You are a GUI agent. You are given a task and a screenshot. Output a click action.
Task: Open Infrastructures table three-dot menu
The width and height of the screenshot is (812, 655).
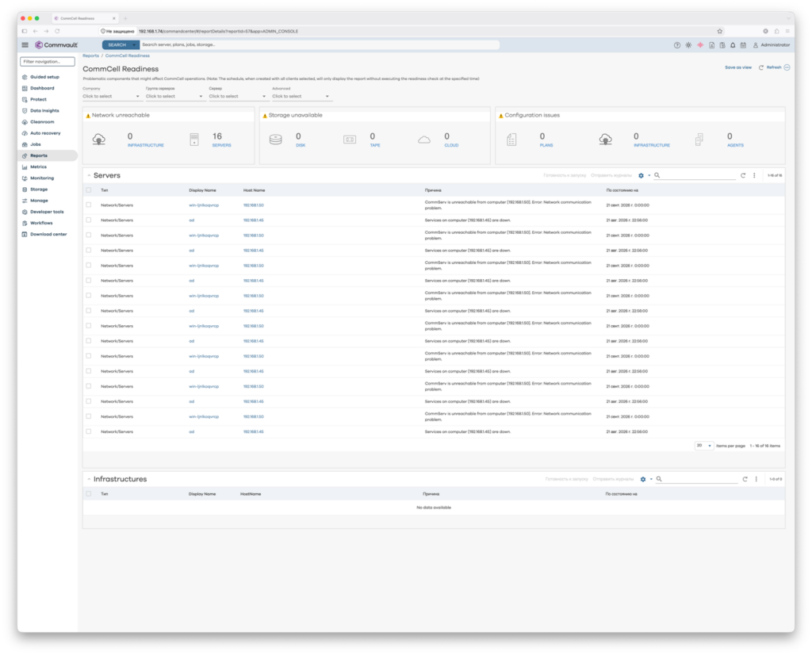756,479
